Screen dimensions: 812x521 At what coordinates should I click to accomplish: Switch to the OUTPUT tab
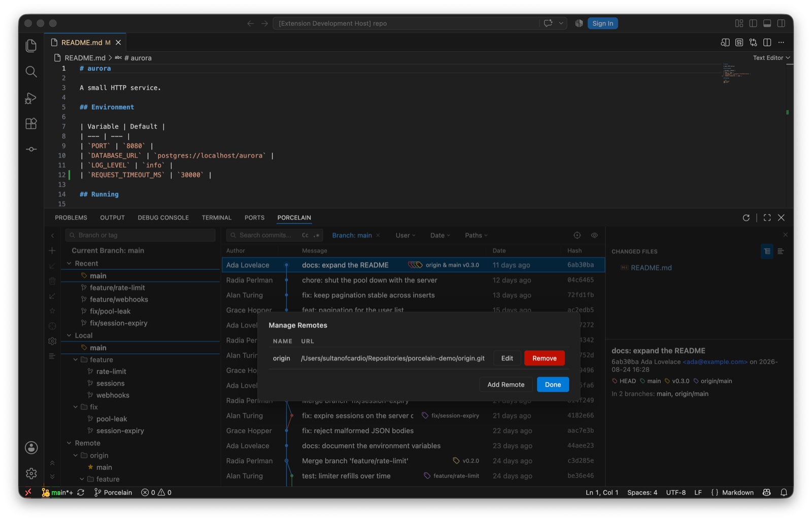click(x=112, y=218)
